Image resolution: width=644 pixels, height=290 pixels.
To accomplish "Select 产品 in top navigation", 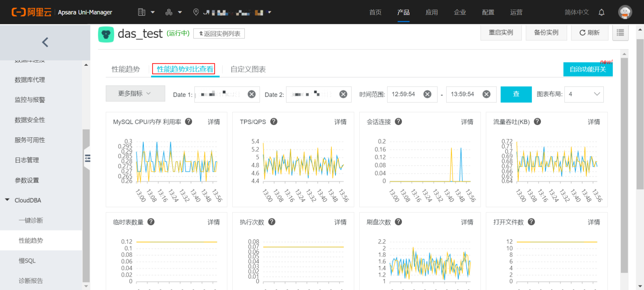I will point(403,12).
